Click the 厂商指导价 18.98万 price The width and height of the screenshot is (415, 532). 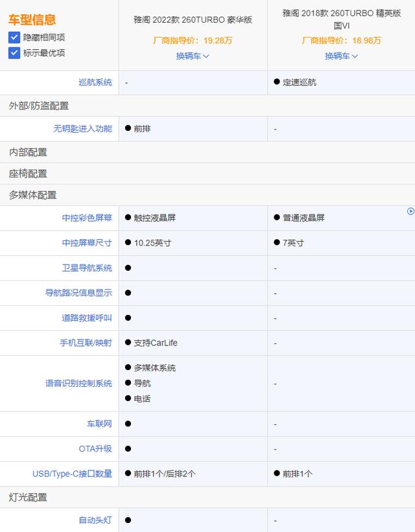coord(341,41)
